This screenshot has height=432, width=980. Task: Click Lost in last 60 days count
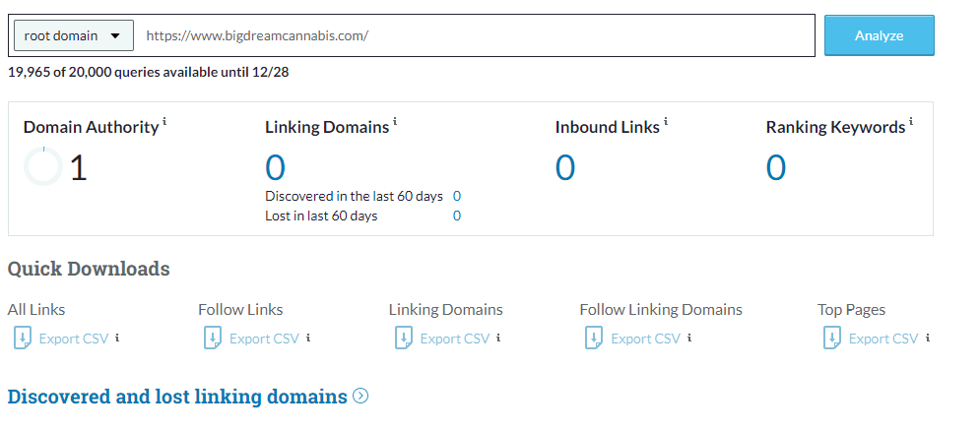click(x=457, y=216)
